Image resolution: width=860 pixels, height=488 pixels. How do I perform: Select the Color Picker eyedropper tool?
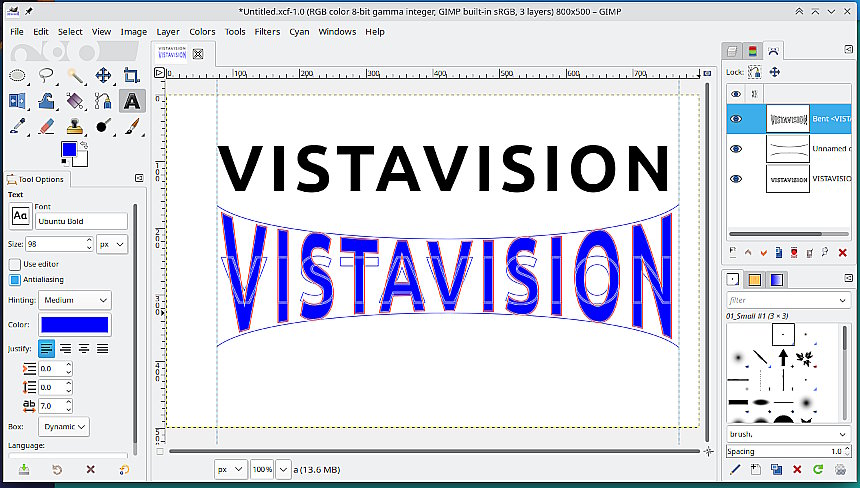[x=18, y=127]
